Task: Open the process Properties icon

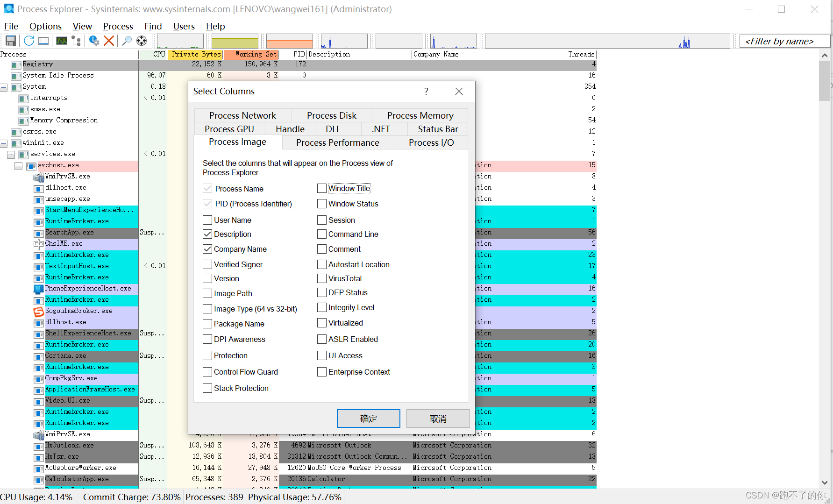Action: (x=94, y=41)
